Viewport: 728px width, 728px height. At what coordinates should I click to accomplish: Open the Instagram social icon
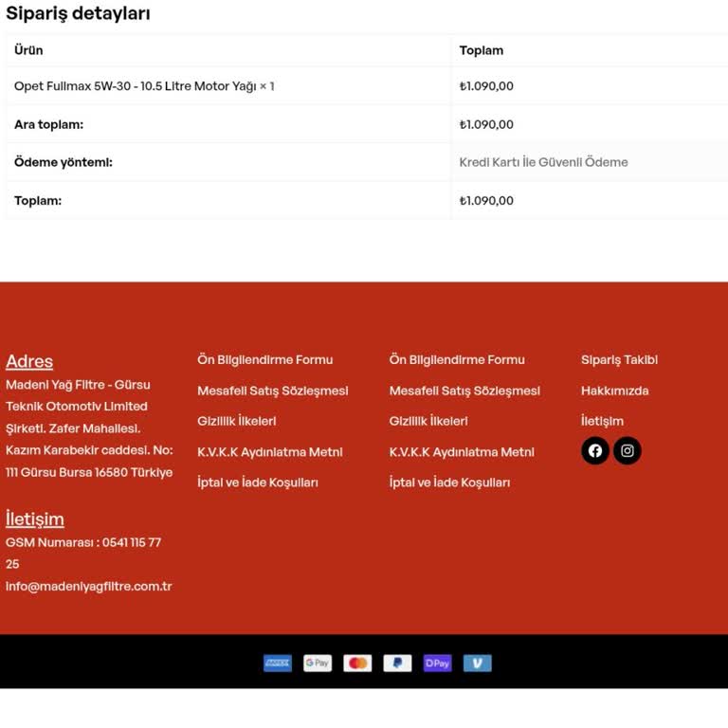click(x=628, y=450)
